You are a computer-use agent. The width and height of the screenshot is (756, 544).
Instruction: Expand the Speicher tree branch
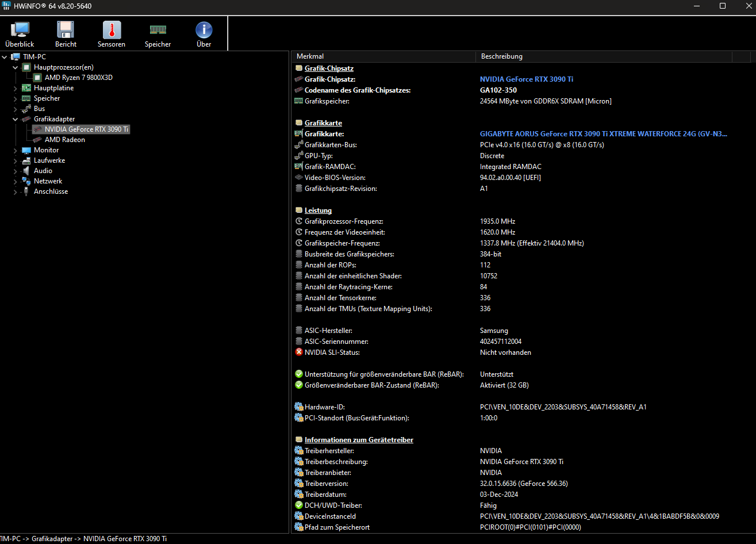tap(16, 98)
